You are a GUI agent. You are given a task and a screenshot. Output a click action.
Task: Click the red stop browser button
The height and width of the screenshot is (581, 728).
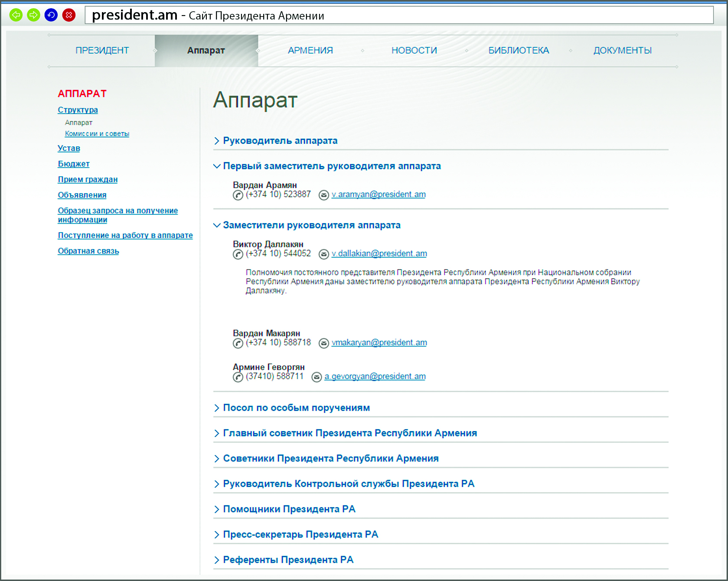click(69, 15)
